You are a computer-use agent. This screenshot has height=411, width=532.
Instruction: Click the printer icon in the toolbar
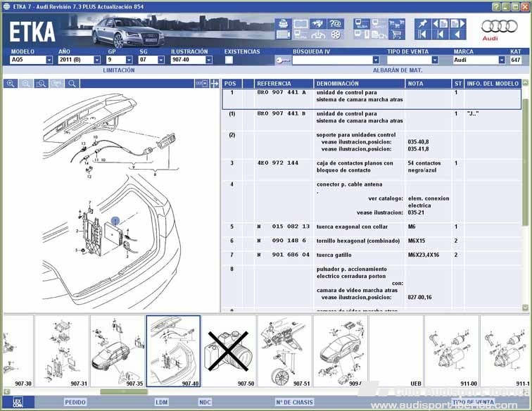coord(283,24)
